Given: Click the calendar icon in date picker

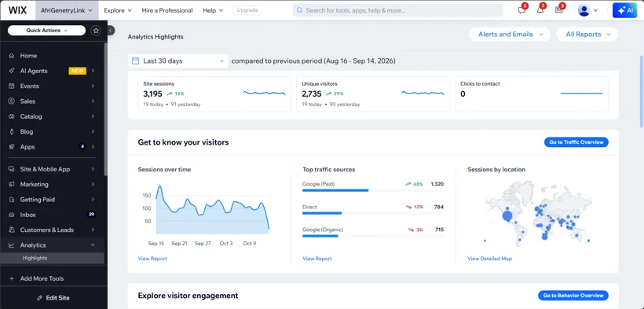Looking at the screenshot, I should coord(135,61).
